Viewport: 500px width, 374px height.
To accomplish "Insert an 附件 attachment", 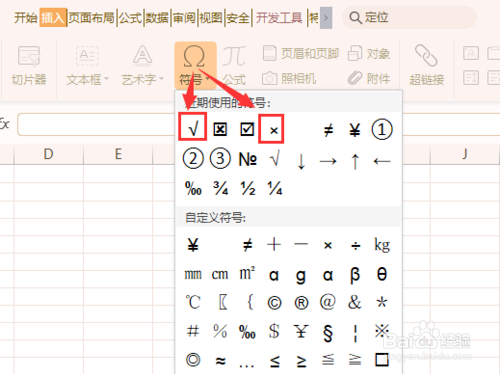I will pyautogui.click(x=369, y=79).
